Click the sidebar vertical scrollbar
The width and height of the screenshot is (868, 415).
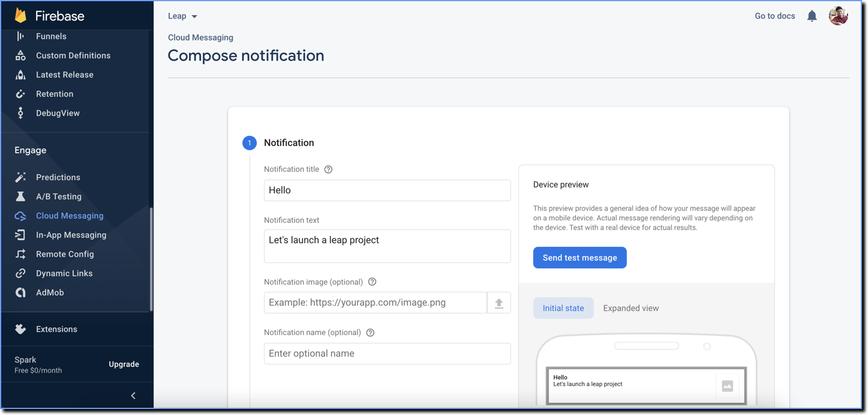tap(151, 259)
